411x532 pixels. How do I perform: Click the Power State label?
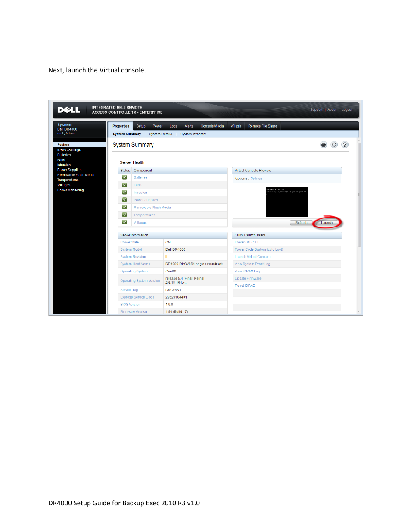coord(130,242)
